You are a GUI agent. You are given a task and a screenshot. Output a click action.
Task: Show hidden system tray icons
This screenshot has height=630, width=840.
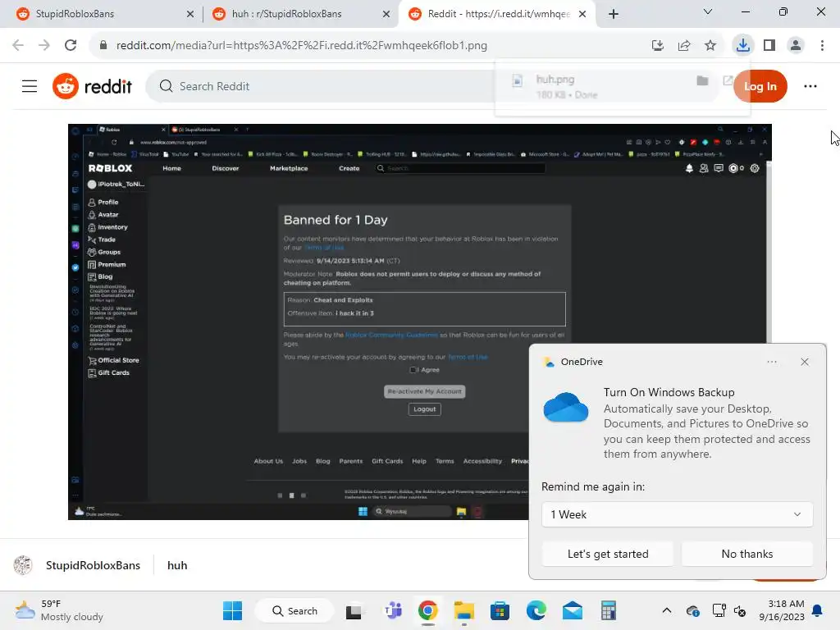[666, 610]
